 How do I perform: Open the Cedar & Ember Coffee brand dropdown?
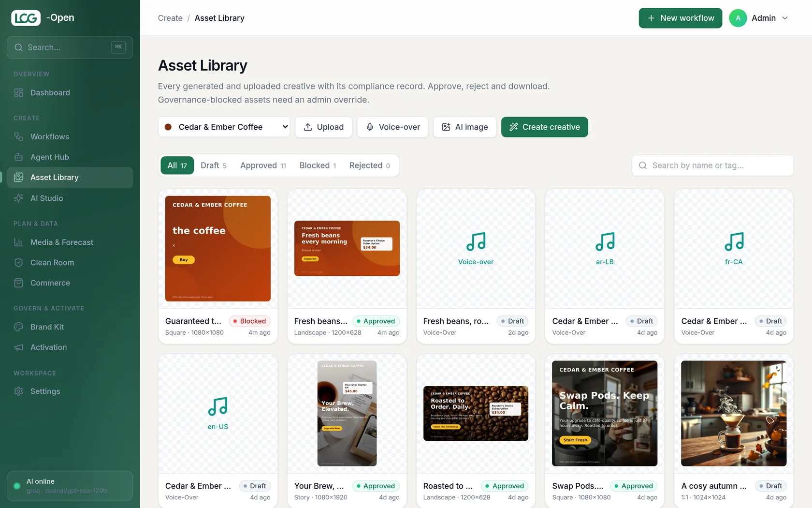[224, 127]
